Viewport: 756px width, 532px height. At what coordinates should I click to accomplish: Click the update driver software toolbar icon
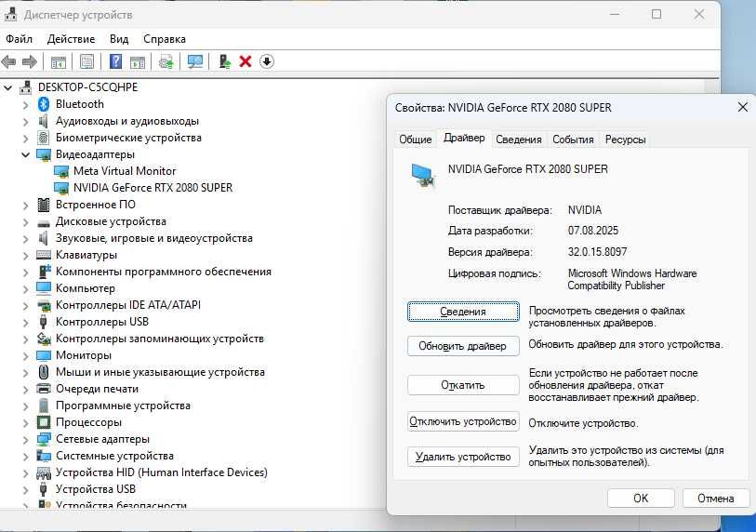coord(166,61)
